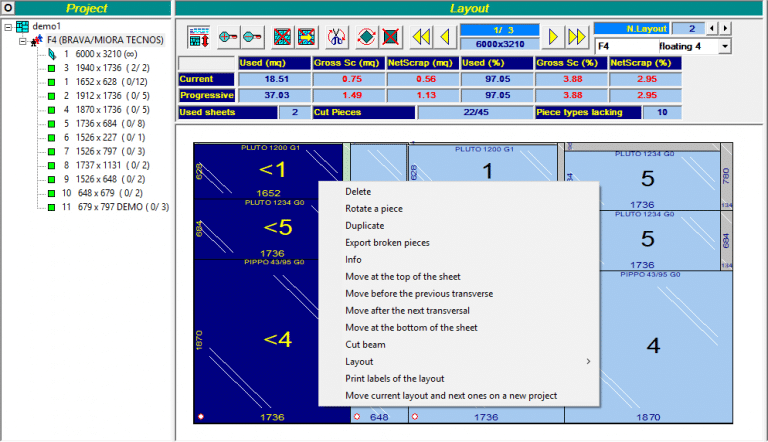Open the F4 floating 4 dropdown

pyautogui.click(x=724, y=47)
